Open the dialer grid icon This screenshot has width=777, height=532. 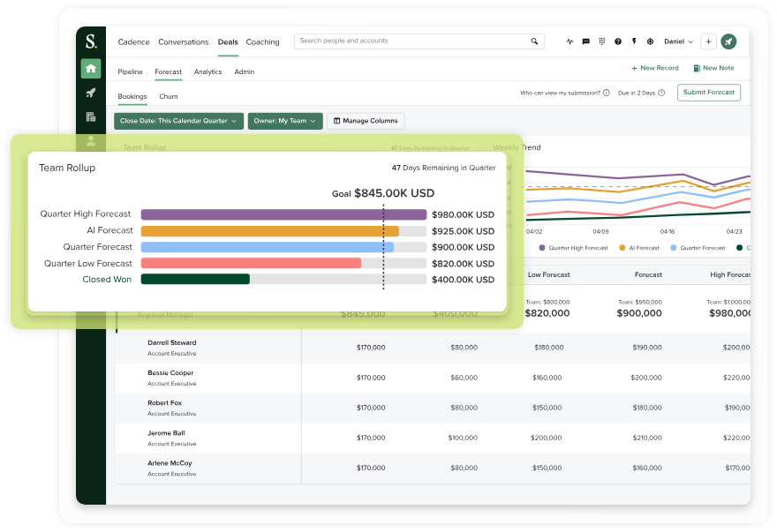pyautogui.click(x=601, y=41)
